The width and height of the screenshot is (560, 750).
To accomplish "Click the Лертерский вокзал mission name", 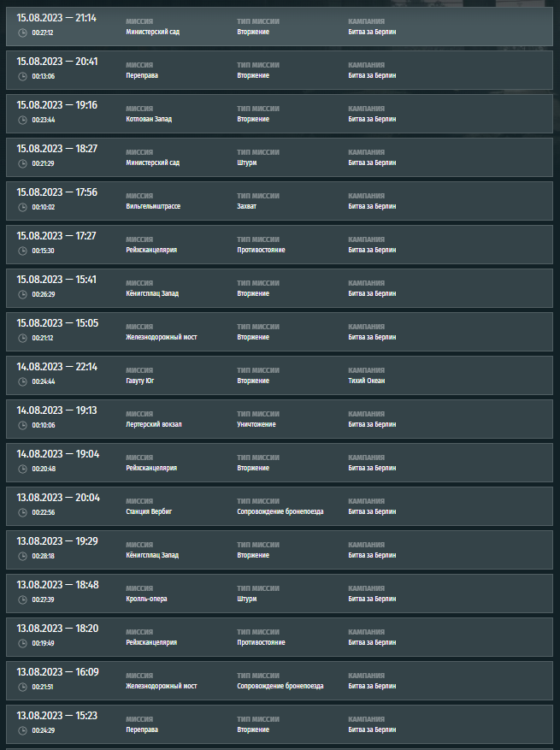I will pos(154,425).
